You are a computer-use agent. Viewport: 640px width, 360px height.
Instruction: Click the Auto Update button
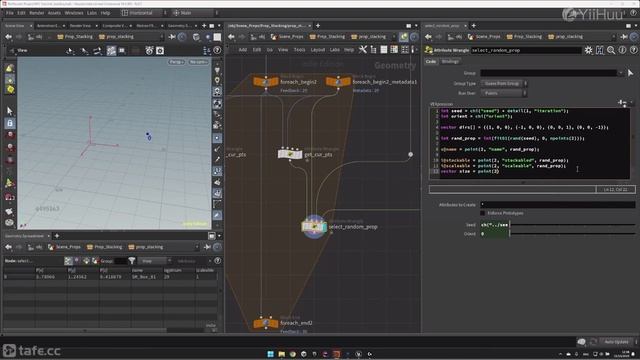click(x=616, y=342)
